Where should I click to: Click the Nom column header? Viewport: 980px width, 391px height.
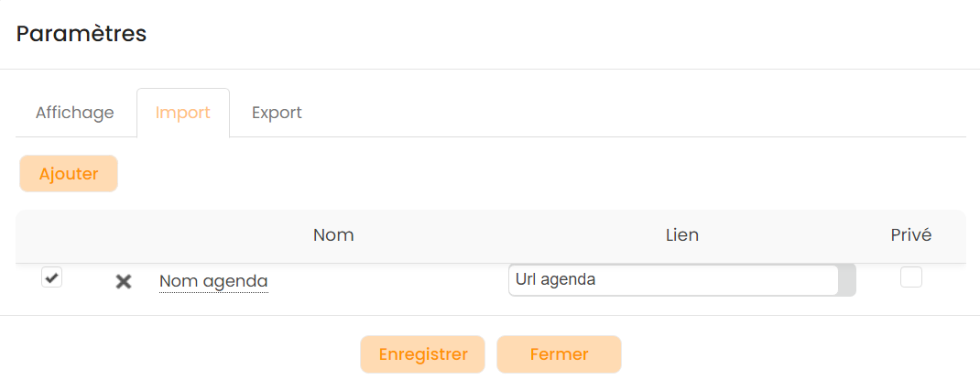coord(333,235)
